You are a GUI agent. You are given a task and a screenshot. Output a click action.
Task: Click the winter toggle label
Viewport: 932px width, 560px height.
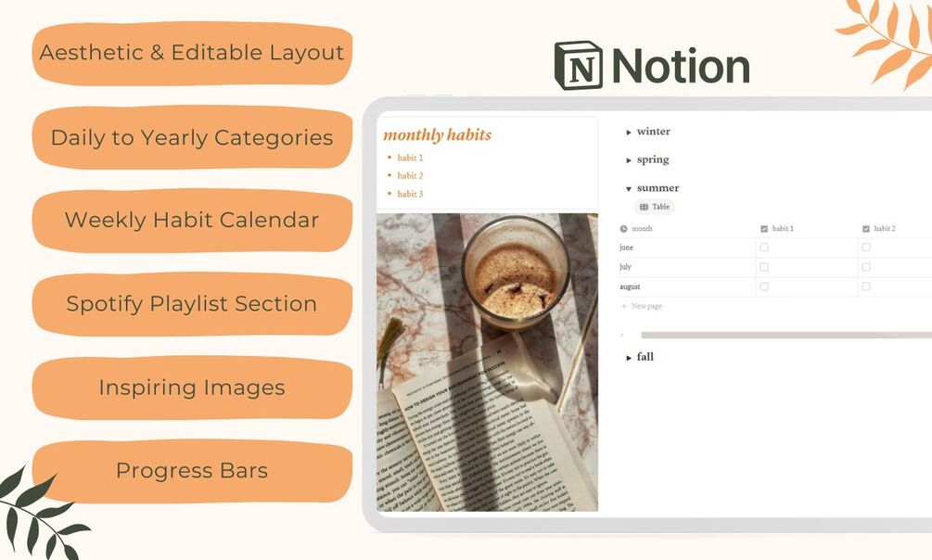coord(653,132)
